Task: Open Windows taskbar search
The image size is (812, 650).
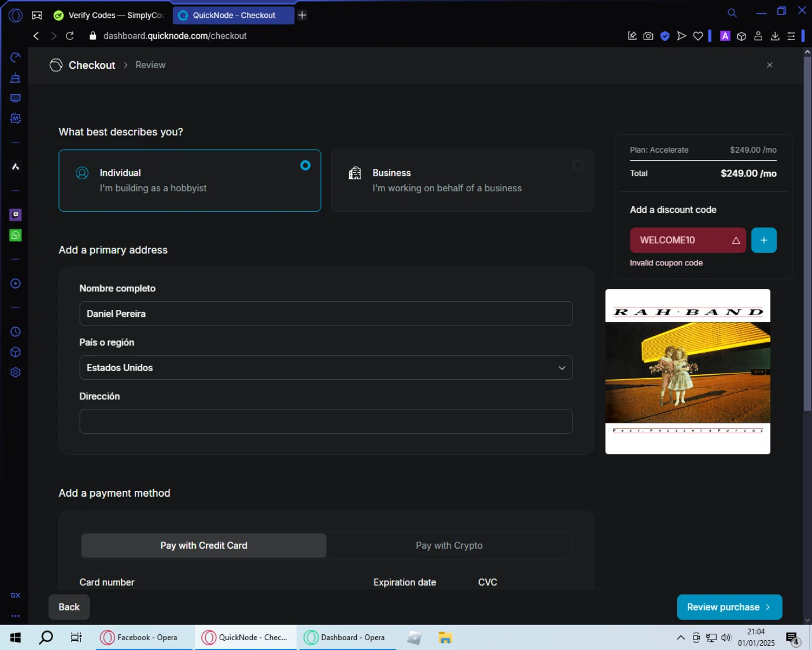Action: pyautogui.click(x=46, y=638)
